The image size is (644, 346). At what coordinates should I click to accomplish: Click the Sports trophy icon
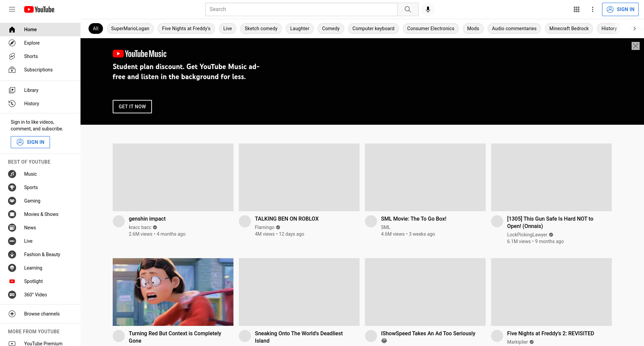[12, 187]
